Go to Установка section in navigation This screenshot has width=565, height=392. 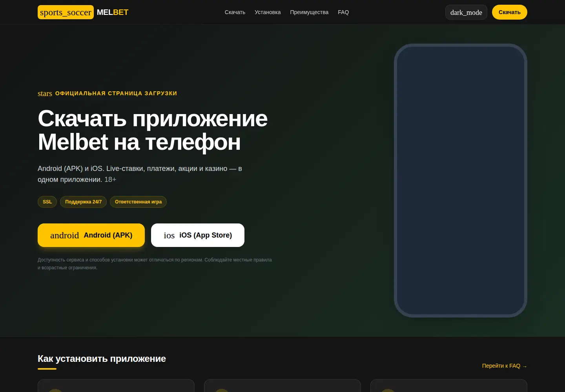268,12
